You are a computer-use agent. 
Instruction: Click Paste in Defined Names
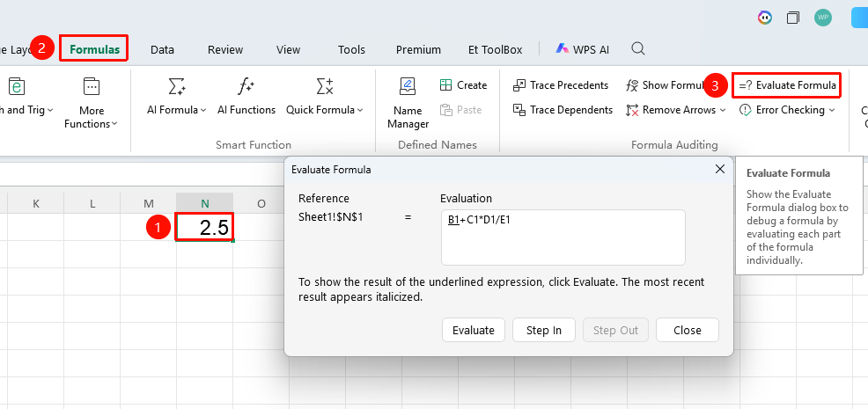(461, 110)
